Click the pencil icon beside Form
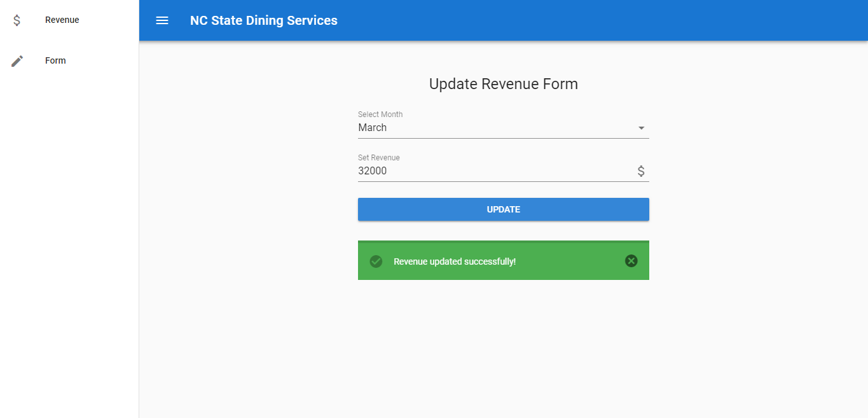The image size is (868, 418). click(x=17, y=61)
